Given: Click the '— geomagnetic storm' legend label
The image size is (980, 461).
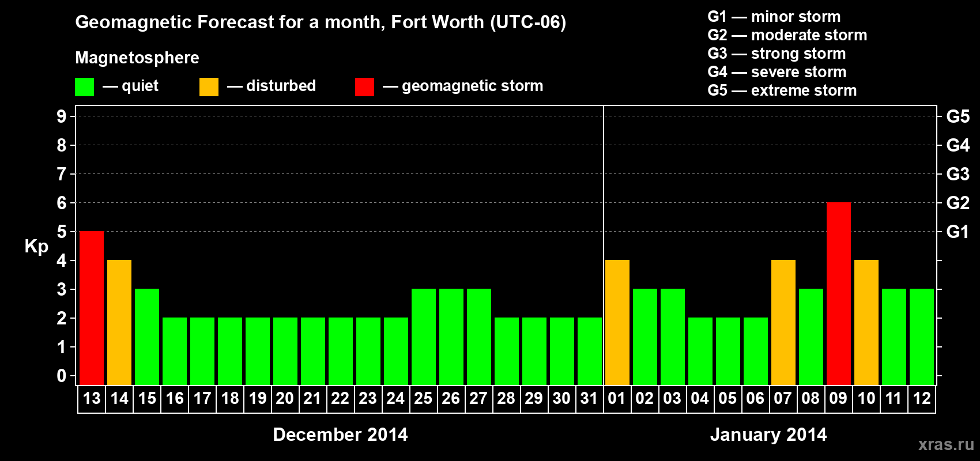Looking at the screenshot, I should 463,86.
